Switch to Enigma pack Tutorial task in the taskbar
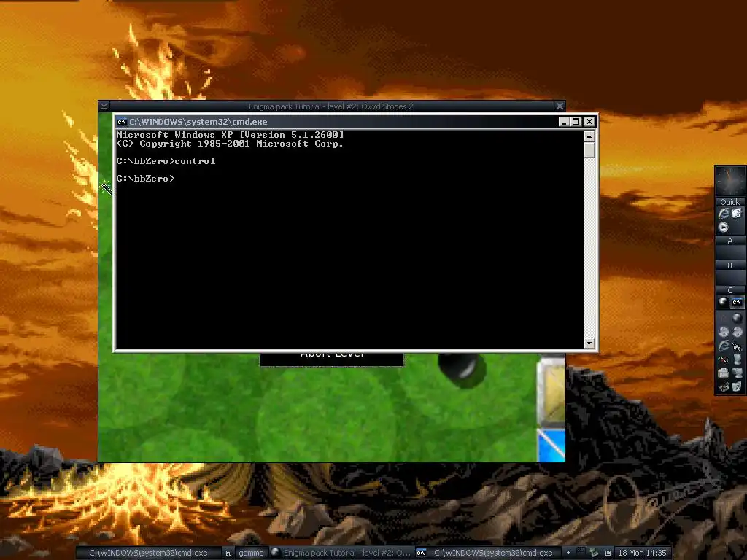Image resolution: width=747 pixels, height=560 pixels. click(341, 553)
